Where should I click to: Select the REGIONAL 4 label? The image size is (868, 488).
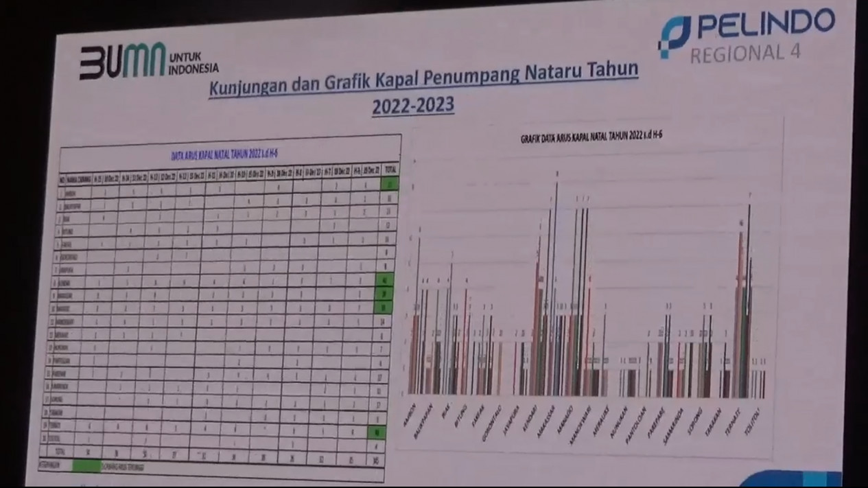tap(744, 54)
